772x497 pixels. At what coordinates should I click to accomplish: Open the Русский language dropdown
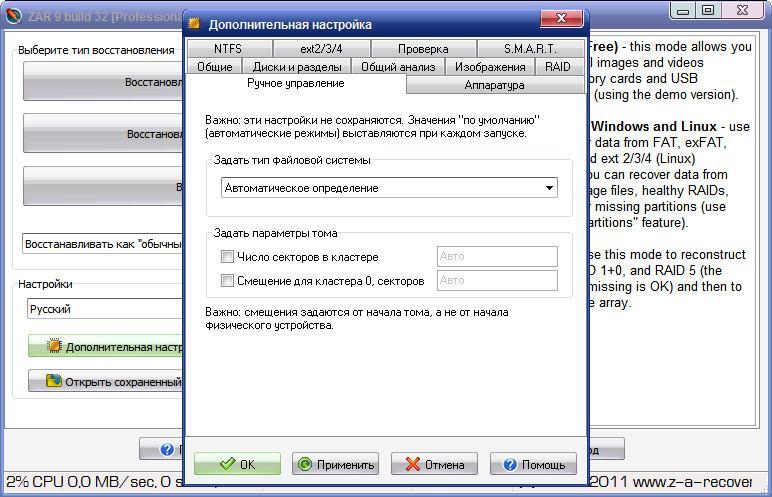tap(105, 309)
